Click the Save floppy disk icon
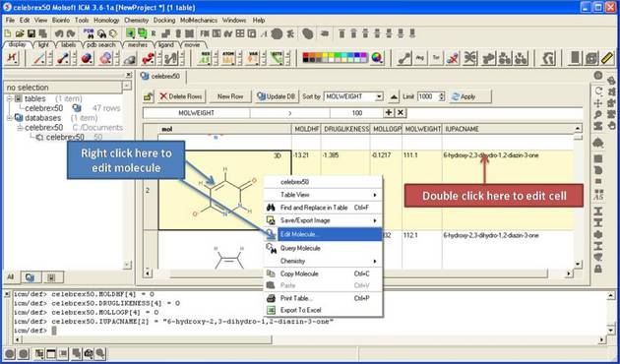The width and height of the screenshot is (620, 364). pos(31,33)
